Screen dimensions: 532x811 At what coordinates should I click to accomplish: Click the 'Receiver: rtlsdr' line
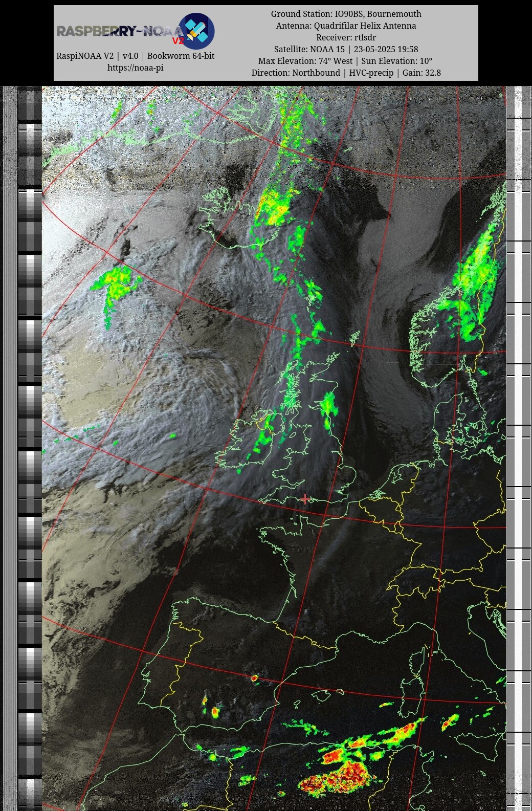coord(346,37)
